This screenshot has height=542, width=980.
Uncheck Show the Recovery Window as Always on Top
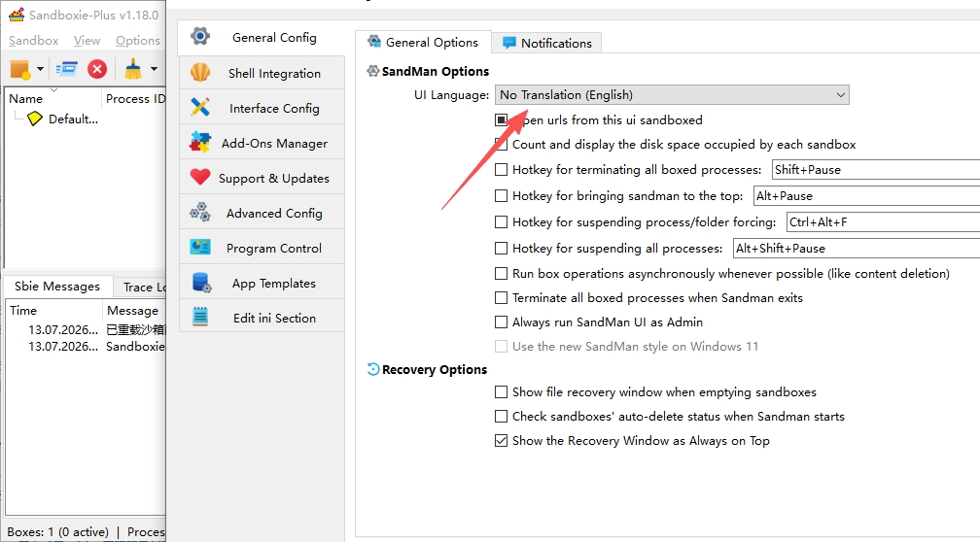click(501, 441)
